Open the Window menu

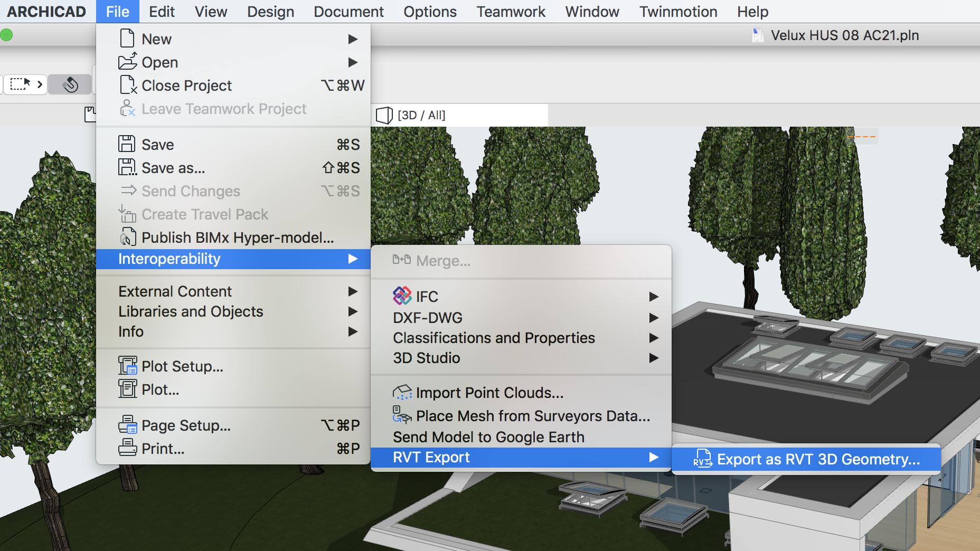point(592,12)
